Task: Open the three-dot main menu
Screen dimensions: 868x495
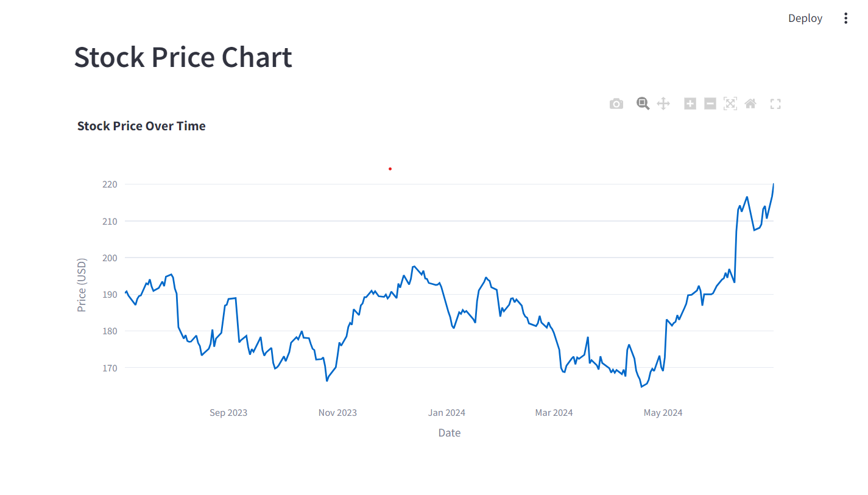Action: pos(845,18)
